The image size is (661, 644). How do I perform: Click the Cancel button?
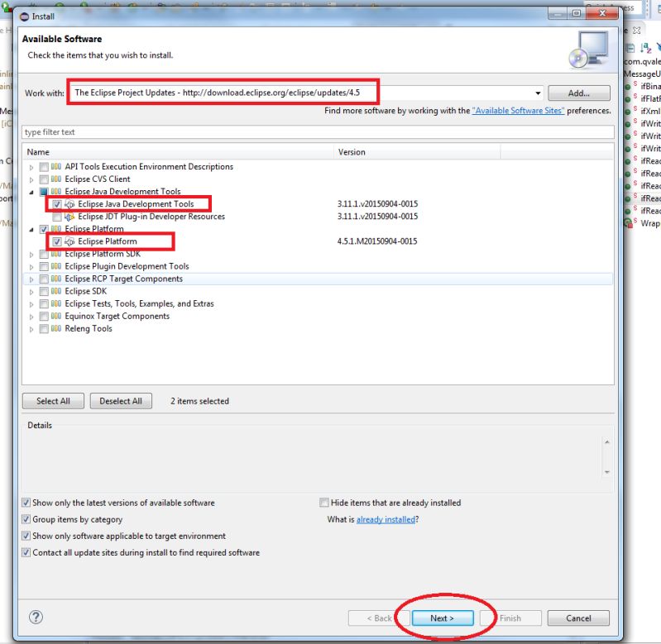578,618
